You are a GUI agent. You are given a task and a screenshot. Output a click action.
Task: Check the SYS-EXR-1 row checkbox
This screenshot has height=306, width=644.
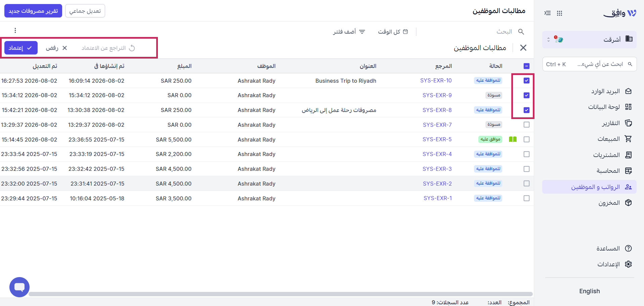526,198
